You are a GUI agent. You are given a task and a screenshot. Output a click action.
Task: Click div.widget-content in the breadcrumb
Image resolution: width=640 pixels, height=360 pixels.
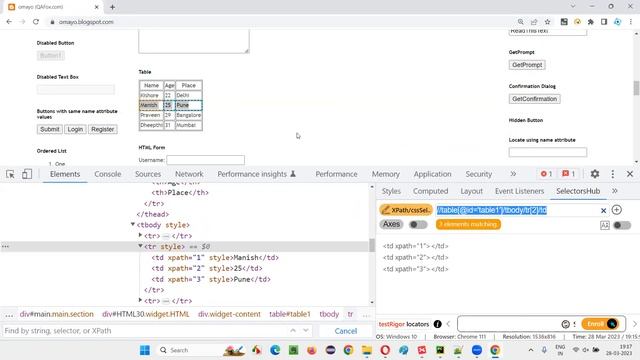(229, 314)
